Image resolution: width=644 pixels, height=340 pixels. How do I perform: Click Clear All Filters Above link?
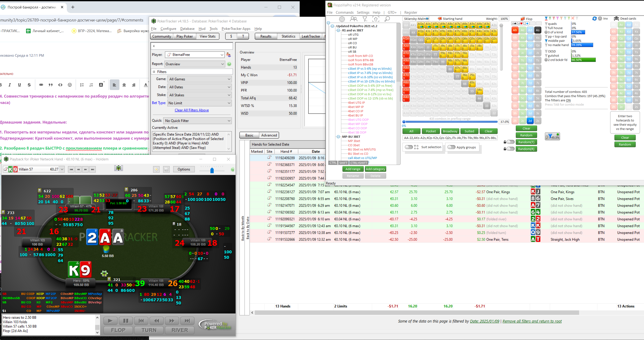pos(192,110)
